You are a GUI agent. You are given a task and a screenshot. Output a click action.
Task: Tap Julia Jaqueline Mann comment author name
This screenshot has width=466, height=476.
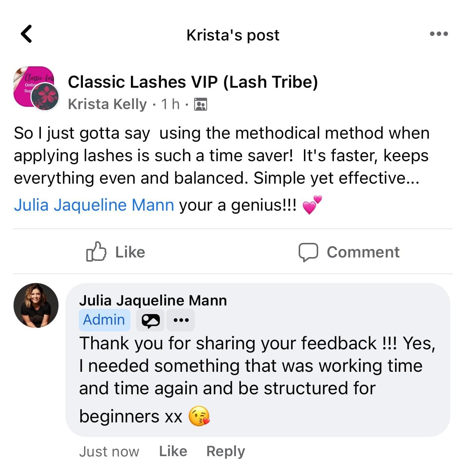click(153, 300)
